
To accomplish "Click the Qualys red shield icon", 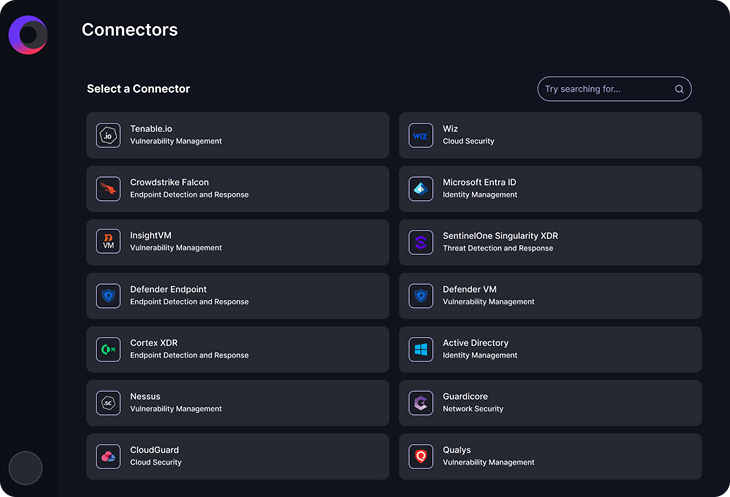I will coord(420,457).
